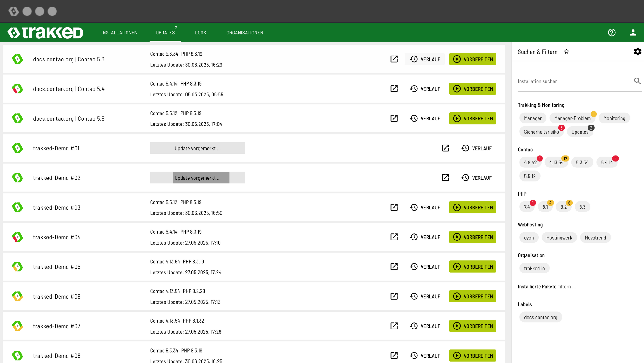The width and height of the screenshot is (644, 363).
Task: Toggle the Manager-Problem filter chip
Action: [572, 118]
